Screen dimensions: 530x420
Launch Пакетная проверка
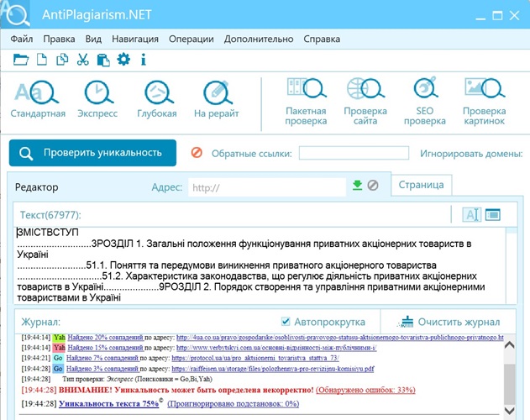click(306, 102)
